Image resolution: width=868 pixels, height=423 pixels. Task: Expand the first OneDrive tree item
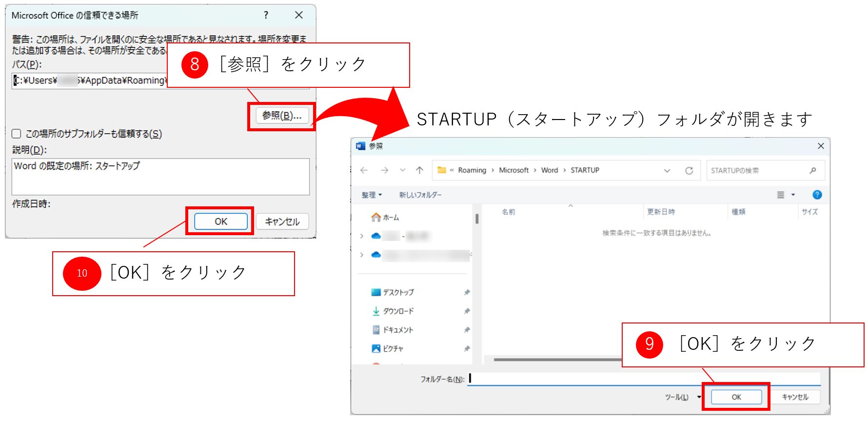(361, 236)
